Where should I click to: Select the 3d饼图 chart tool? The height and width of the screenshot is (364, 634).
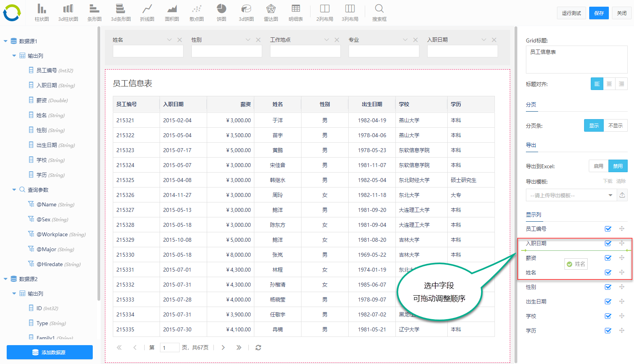246,13
